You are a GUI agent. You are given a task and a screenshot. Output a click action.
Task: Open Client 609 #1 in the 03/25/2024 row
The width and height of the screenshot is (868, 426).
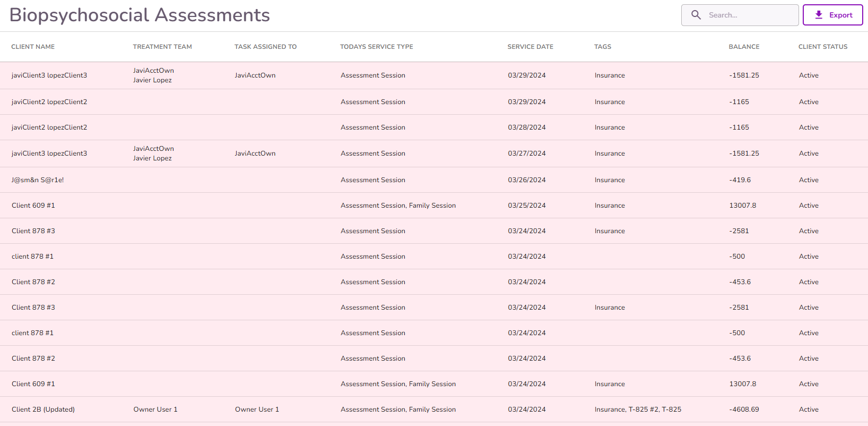(x=33, y=206)
